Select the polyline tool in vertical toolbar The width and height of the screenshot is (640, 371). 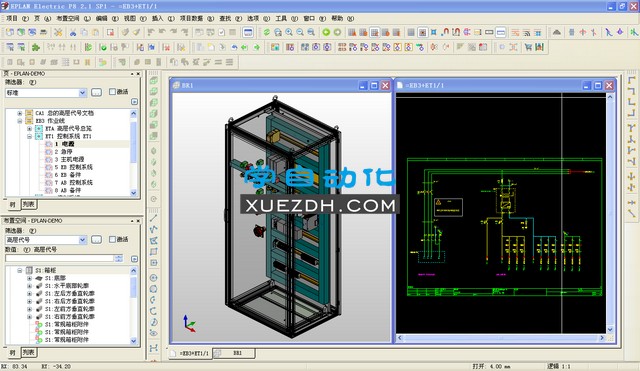click(153, 229)
